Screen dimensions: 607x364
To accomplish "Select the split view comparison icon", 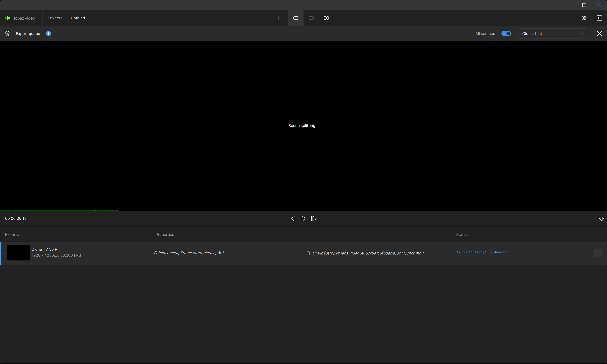I will [x=311, y=18].
